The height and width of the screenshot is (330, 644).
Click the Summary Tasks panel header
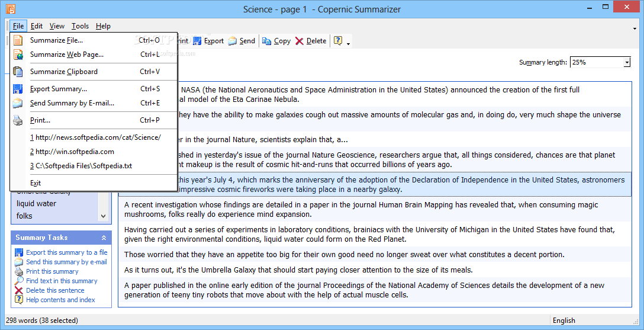(x=61, y=238)
